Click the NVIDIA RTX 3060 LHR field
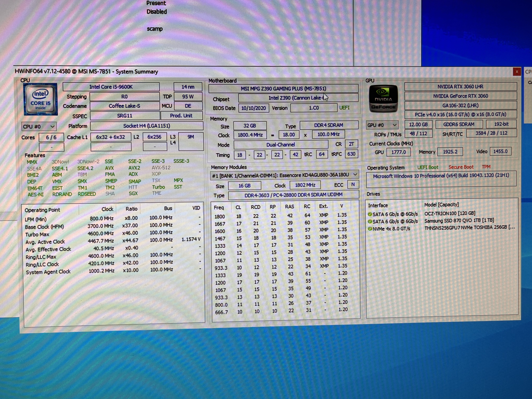The image size is (532, 399). coord(460,87)
